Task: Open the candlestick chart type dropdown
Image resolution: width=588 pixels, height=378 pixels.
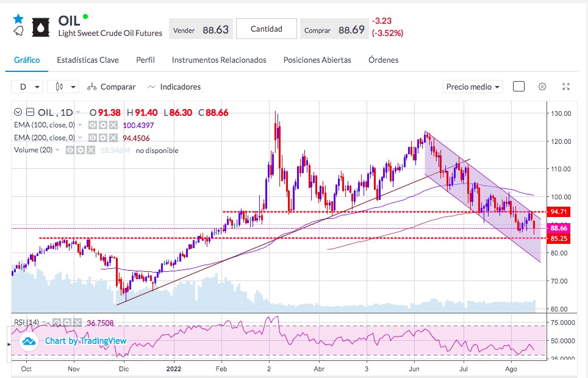Action: coord(63,87)
